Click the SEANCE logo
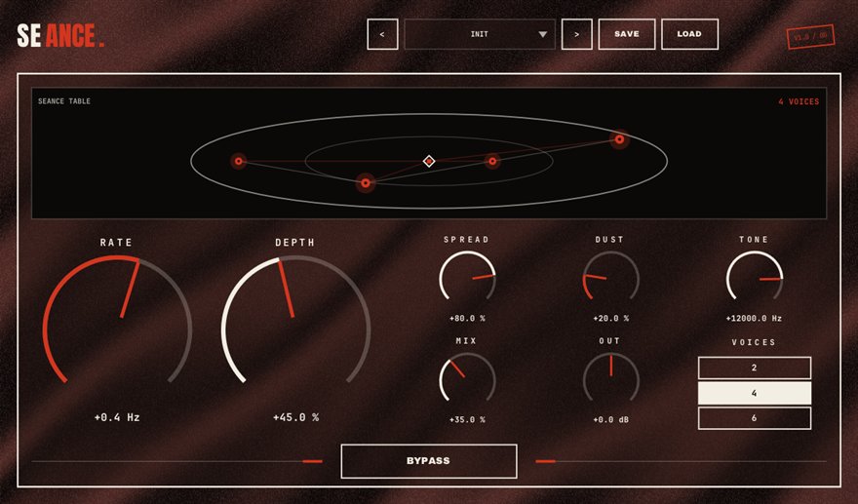The height and width of the screenshot is (504, 858). click(x=60, y=35)
